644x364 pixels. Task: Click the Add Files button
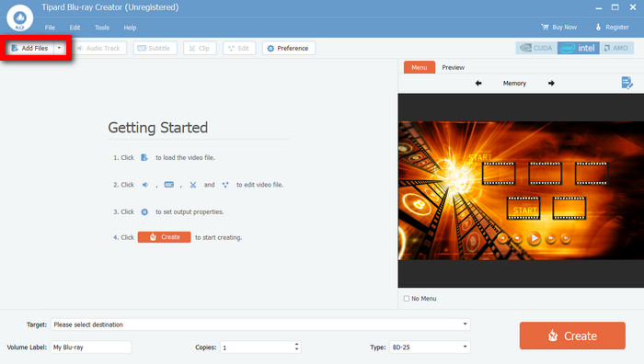click(30, 48)
